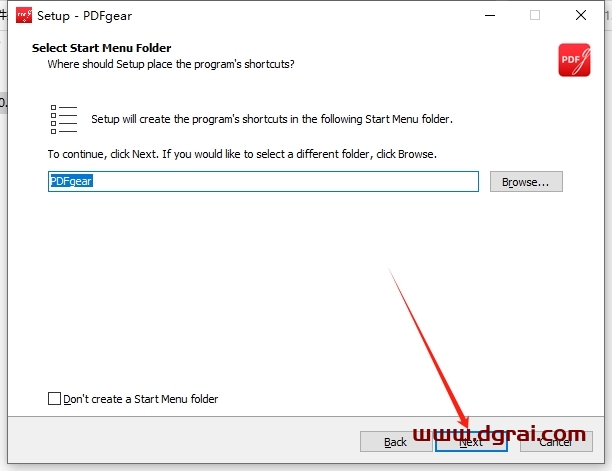Click the "Setup - PDFgear" title bar text

coord(84,16)
